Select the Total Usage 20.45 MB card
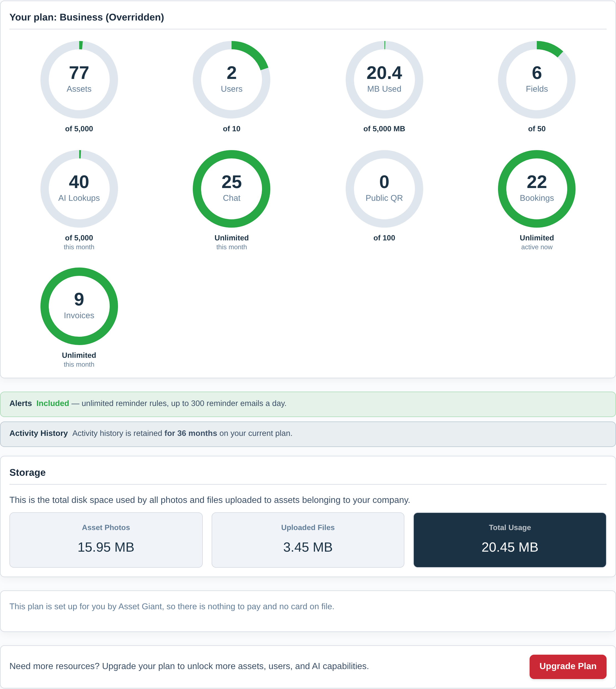The height and width of the screenshot is (689, 616). (510, 540)
